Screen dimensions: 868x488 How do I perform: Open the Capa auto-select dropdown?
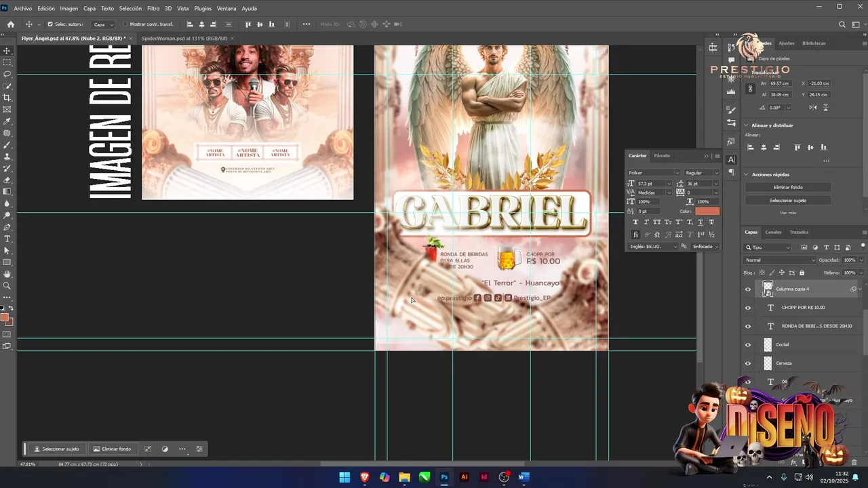(103, 24)
